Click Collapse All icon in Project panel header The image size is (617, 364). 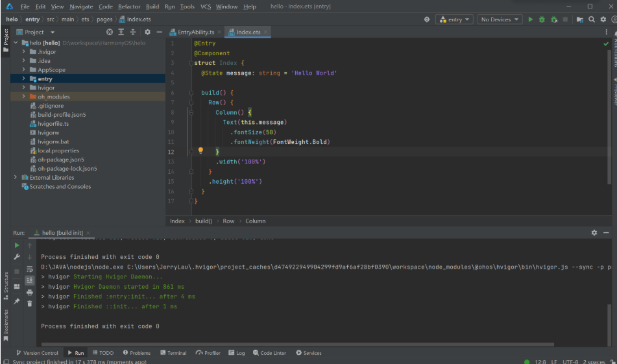tap(132, 32)
